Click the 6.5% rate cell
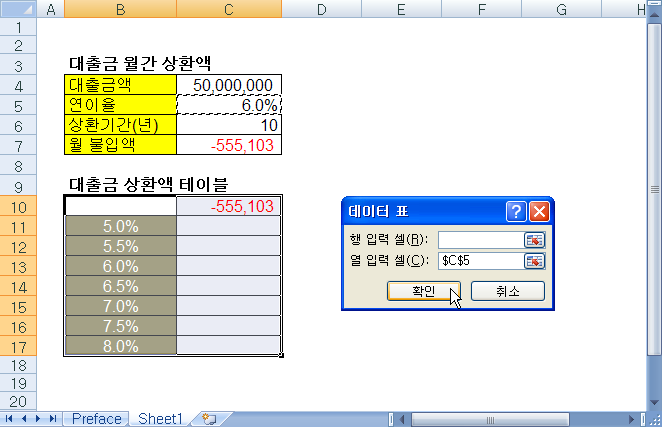Image resolution: width=662 pixels, height=427 pixels. tap(120, 286)
